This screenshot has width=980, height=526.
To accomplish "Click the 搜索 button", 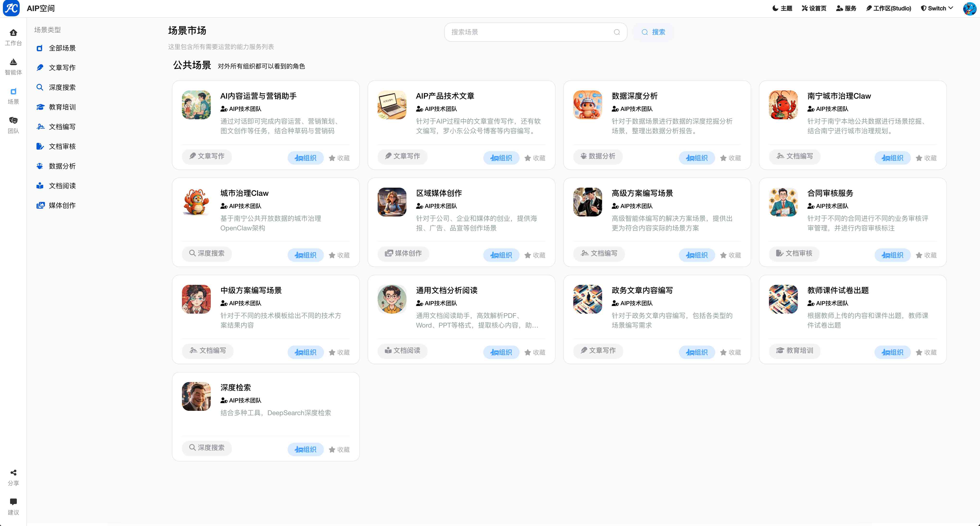I will pos(653,32).
